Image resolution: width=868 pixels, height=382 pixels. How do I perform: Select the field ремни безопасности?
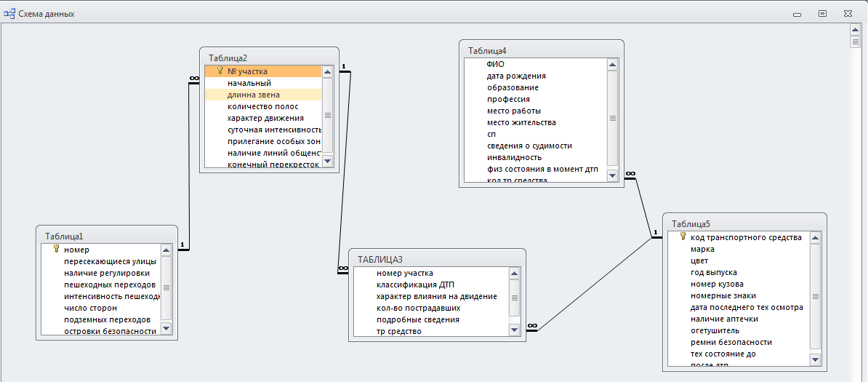pos(739,342)
